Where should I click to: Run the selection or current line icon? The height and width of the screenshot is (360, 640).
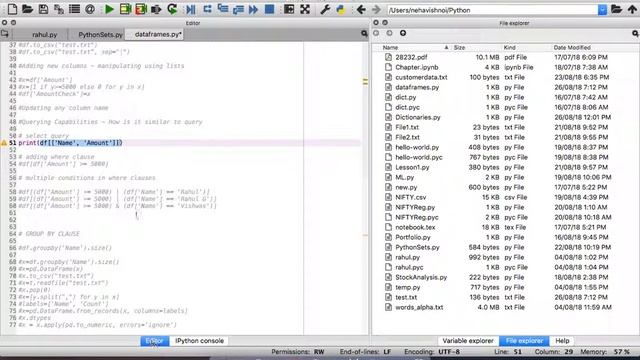click(x=156, y=9)
